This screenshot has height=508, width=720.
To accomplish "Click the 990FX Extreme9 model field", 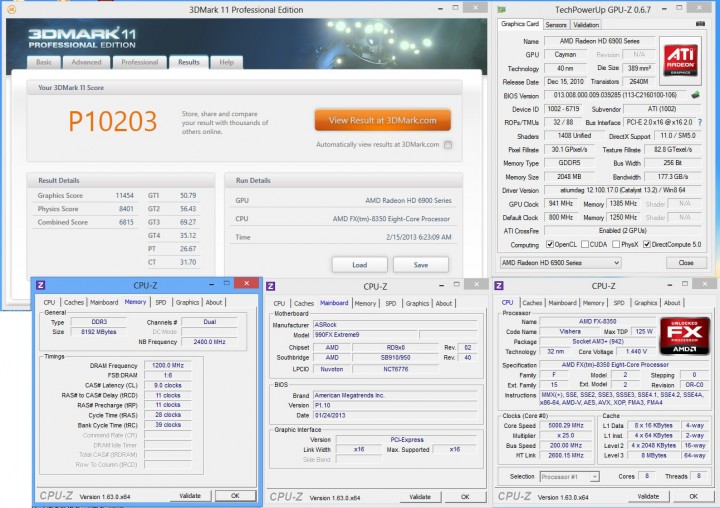I will click(x=364, y=335).
